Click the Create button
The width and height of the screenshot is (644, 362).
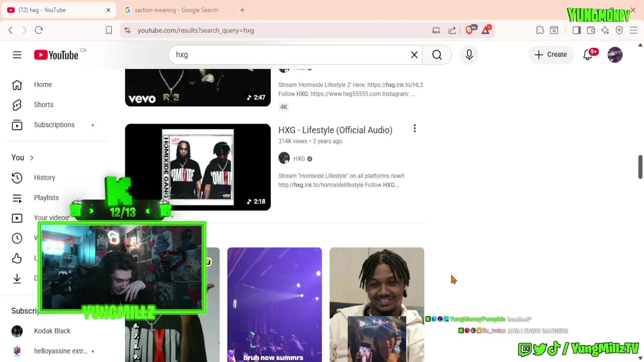pyautogui.click(x=550, y=55)
